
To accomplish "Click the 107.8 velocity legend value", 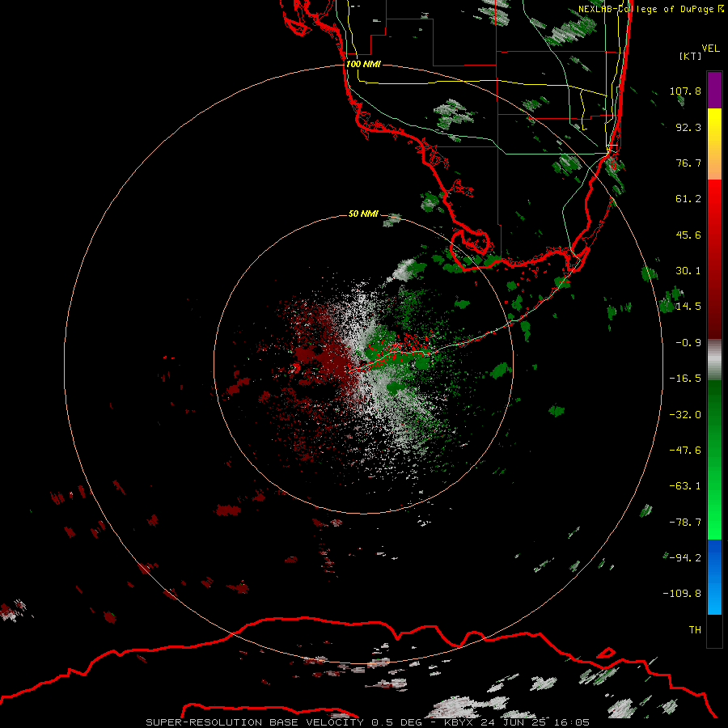I will coord(685,91).
